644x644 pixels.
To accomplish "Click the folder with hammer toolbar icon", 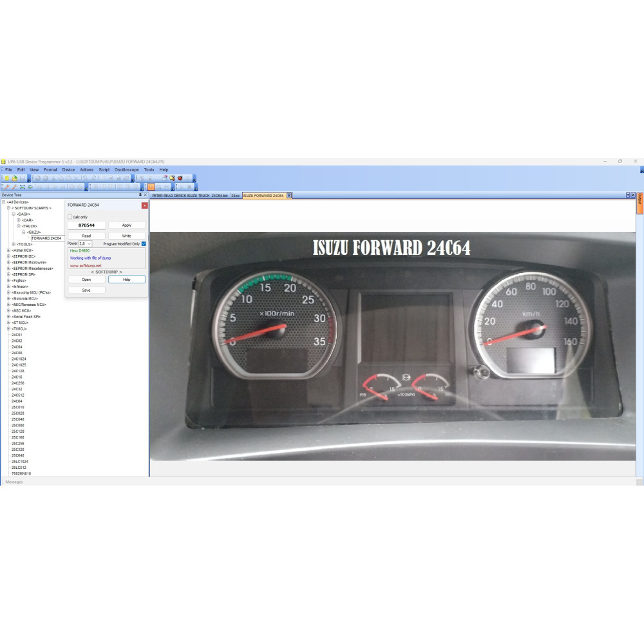I will (172, 178).
